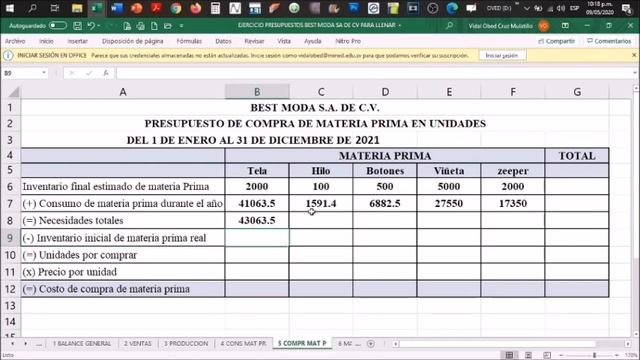Click the print preview icon in quick access
The width and height of the screenshot is (640, 360).
tap(140, 26)
